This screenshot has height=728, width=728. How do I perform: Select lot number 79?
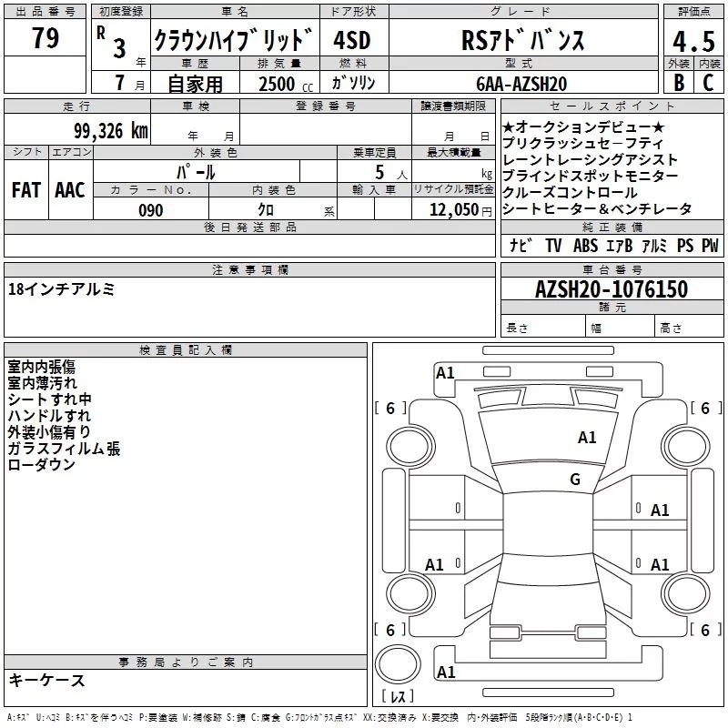45,38
